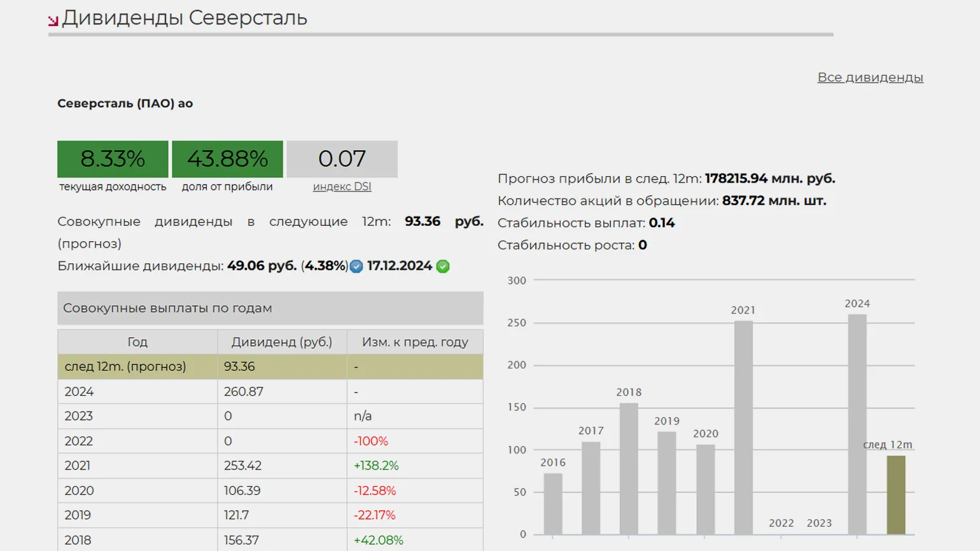980x551 pixels.
Task: Click the gray 0.07 DSI index box
Action: [x=342, y=159]
